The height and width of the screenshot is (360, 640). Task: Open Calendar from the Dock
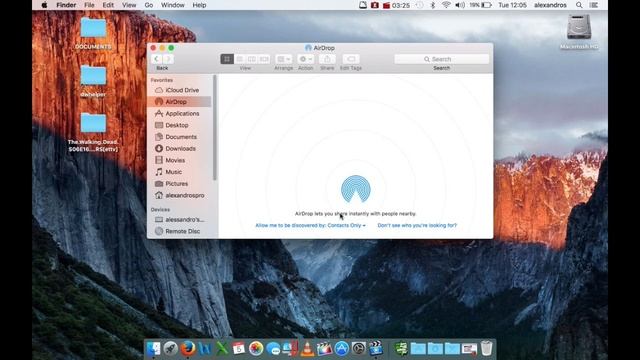click(x=239, y=349)
